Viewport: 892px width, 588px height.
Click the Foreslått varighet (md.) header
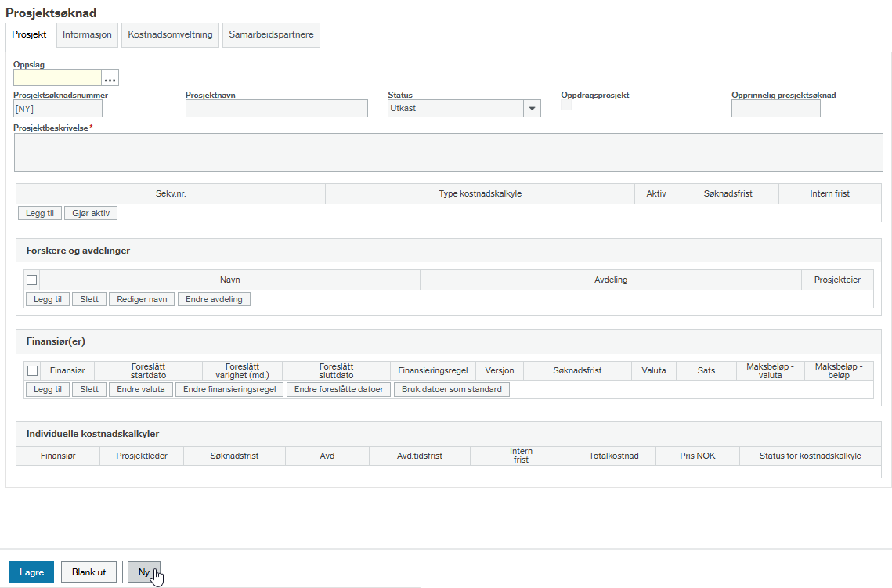click(242, 371)
